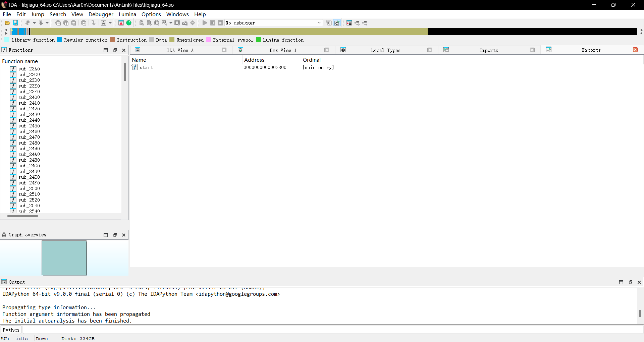Viewport: 644px width, 342px height.
Task: Maximize the Output panel
Action: point(621,282)
